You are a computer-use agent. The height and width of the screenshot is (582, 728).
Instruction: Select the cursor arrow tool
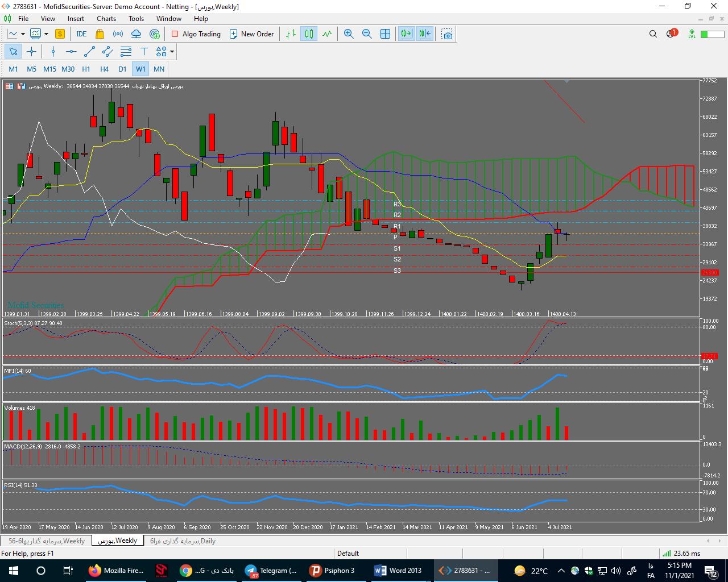tap(13, 52)
